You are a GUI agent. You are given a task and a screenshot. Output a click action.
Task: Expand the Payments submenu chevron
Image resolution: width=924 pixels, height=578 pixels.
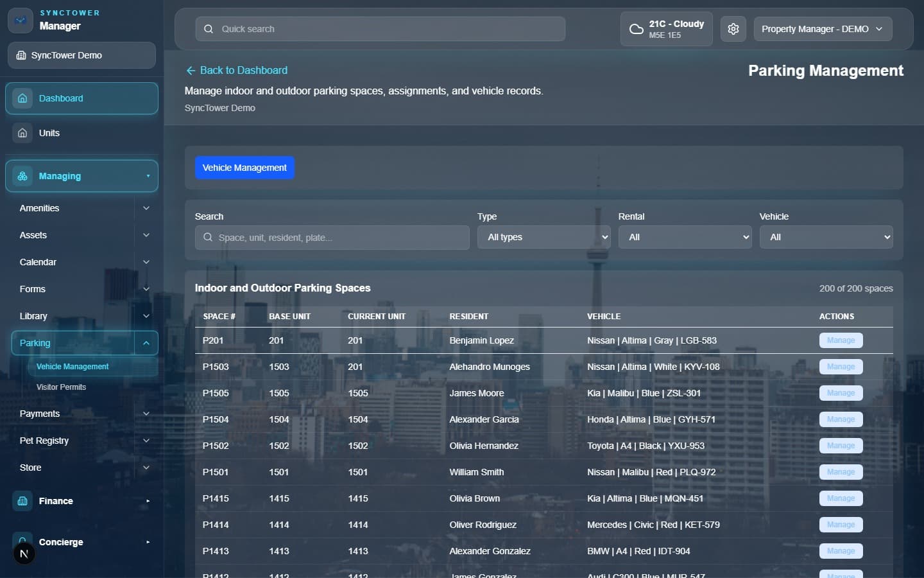pos(146,414)
